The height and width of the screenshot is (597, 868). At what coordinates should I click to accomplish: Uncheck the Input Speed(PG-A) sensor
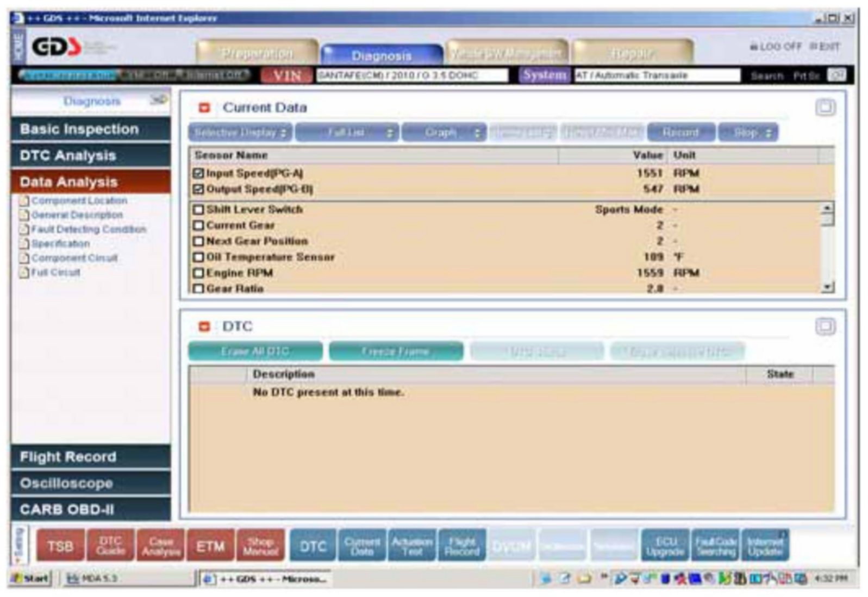[x=198, y=173]
